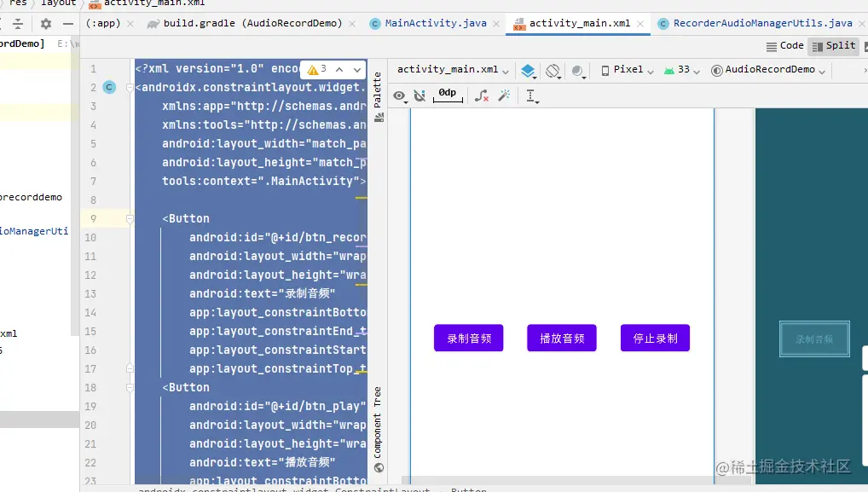Close the (:app) tab
Viewport: 868px width, 492px height.
pyautogui.click(x=130, y=24)
